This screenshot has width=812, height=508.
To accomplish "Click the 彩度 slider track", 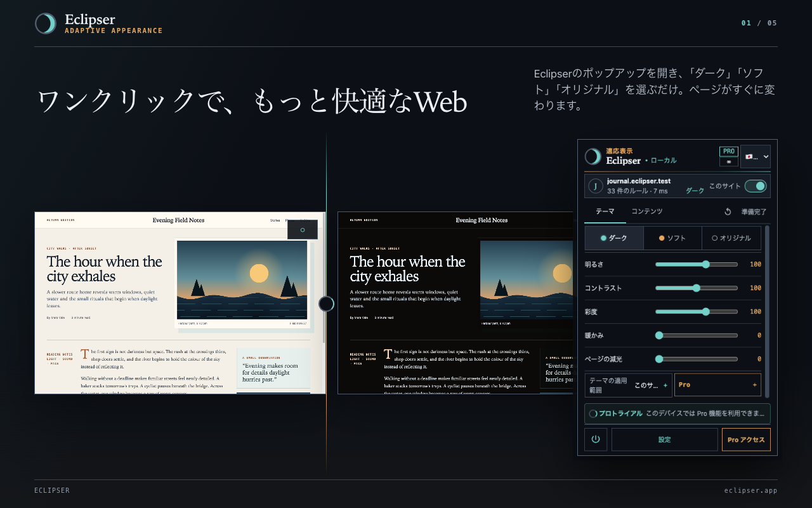I will [x=697, y=312].
